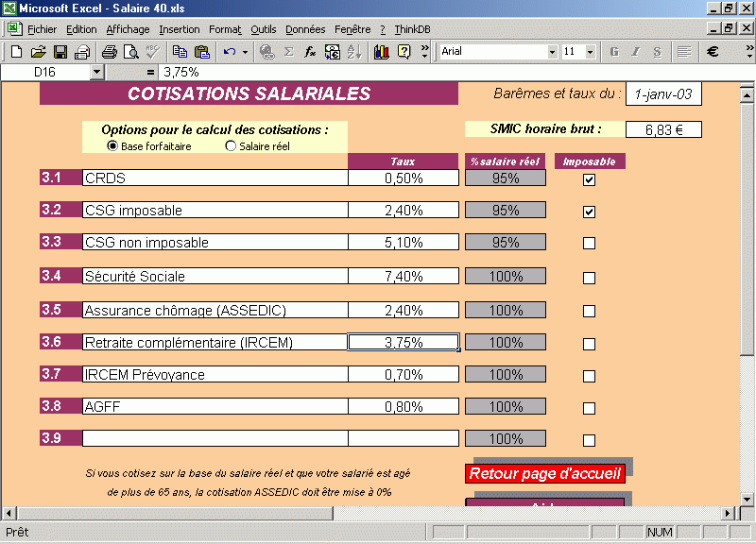756x544 pixels.
Task: Print the sheet with the printer icon
Action: click(110, 52)
